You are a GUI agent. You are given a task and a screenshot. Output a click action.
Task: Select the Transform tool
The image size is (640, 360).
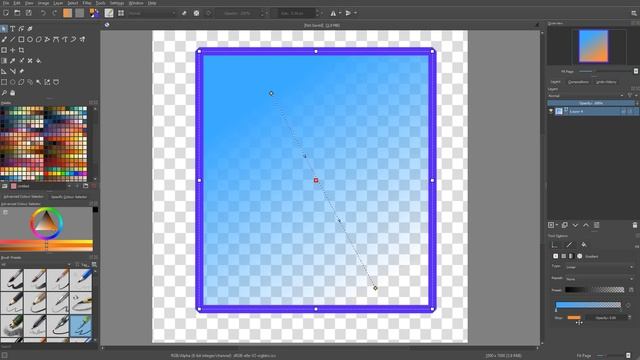[x=4, y=50]
